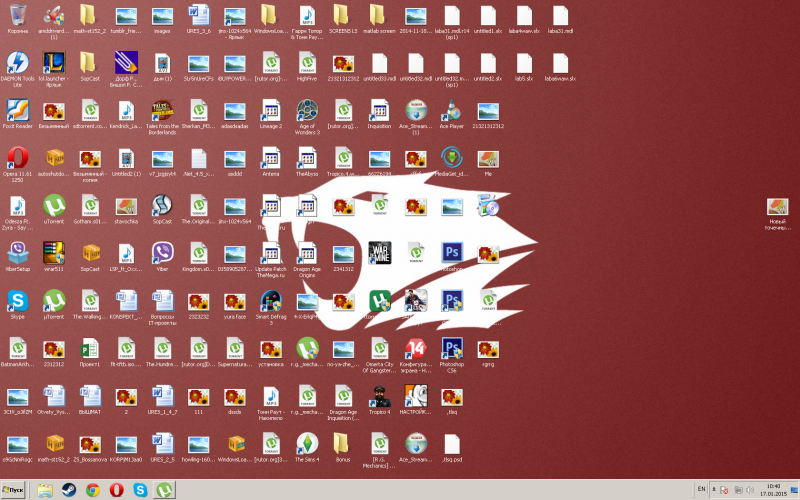Click the Show desktop button at taskbar end

(794, 490)
